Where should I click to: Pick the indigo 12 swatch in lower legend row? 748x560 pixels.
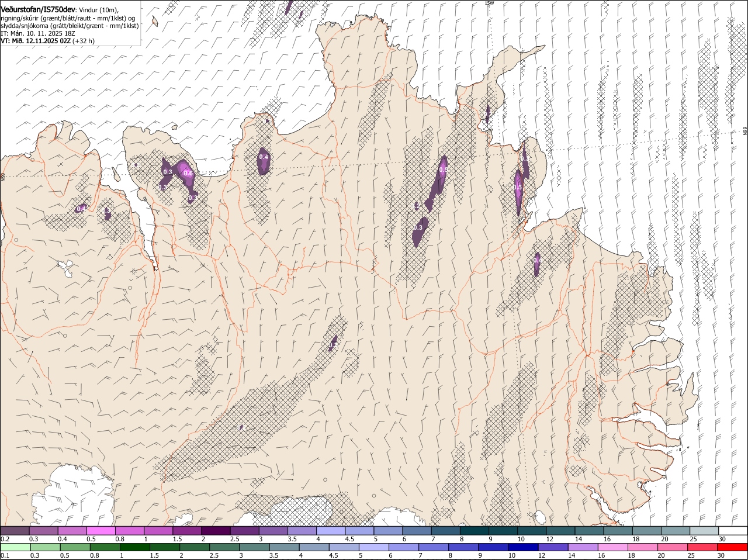pos(552,547)
